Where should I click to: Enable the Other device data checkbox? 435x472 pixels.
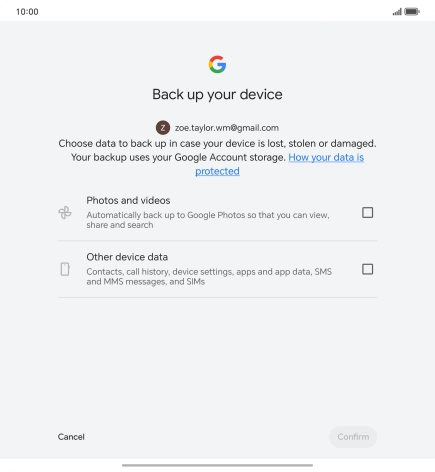coord(367,269)
